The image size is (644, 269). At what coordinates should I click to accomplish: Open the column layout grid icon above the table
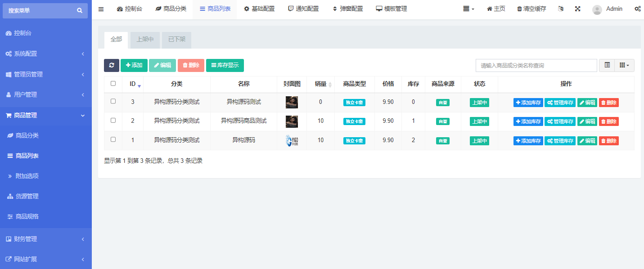click(x=621, y=65)
